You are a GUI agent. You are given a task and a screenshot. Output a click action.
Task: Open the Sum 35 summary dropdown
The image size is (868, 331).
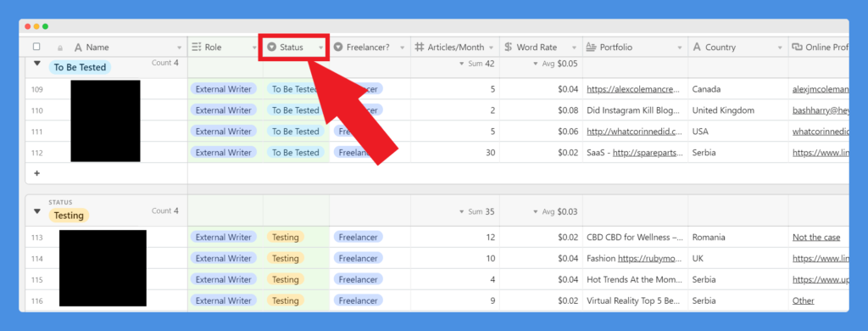[x=477, y=211]
